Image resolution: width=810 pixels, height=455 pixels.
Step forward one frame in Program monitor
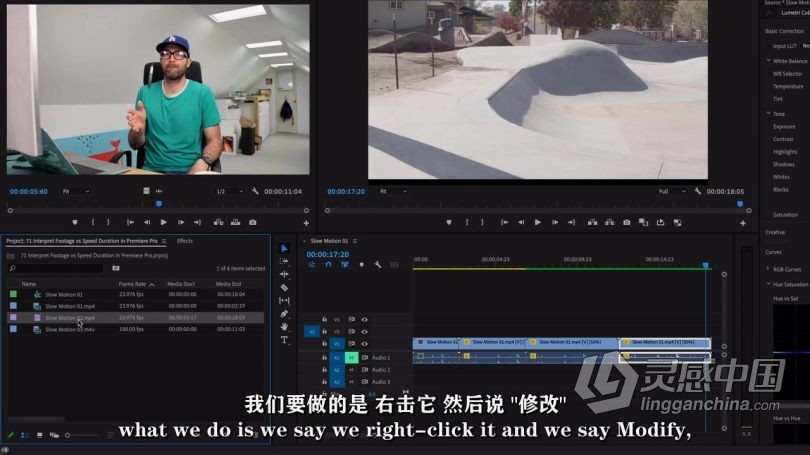click(x=555, y=222)
